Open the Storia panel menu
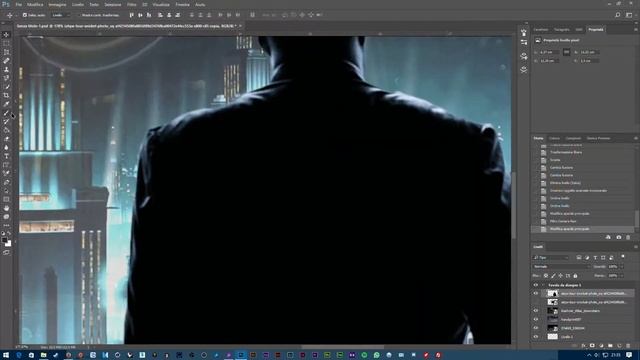640x360 pixels. point(636,138)
